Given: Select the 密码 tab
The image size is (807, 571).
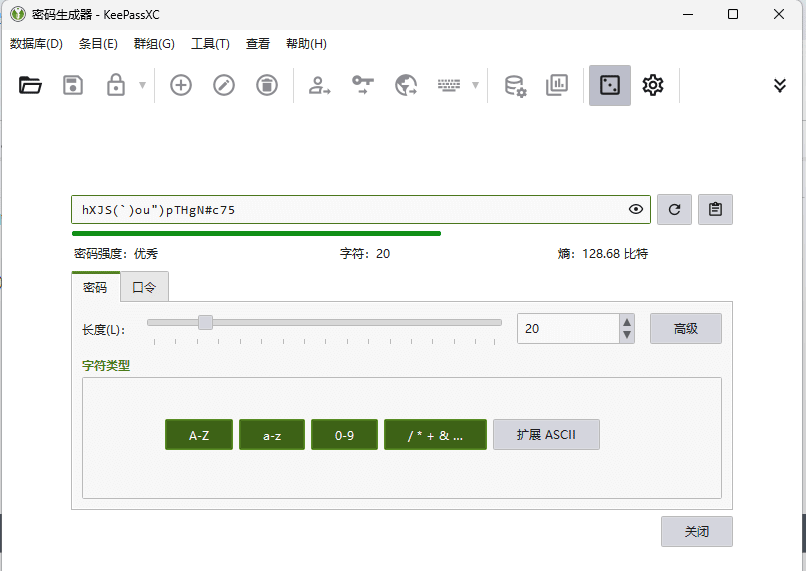Looking at the screenshot, I should tap(95, 287).
